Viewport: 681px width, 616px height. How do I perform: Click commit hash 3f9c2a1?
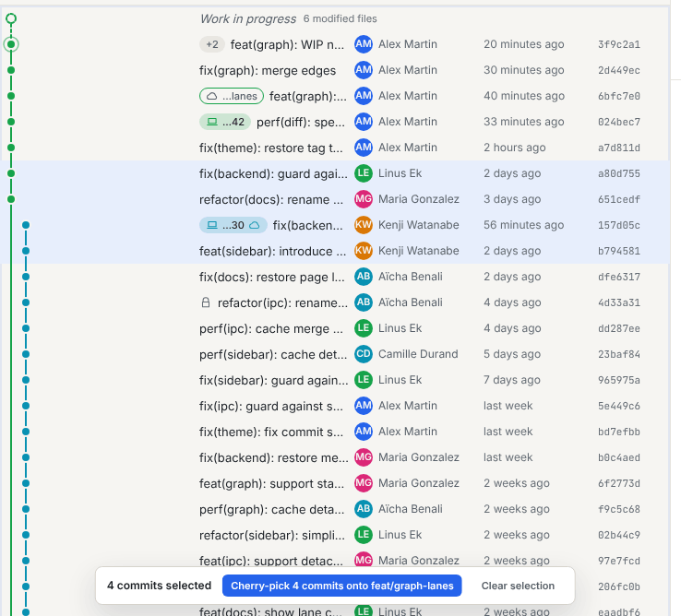tap(619, 44)
